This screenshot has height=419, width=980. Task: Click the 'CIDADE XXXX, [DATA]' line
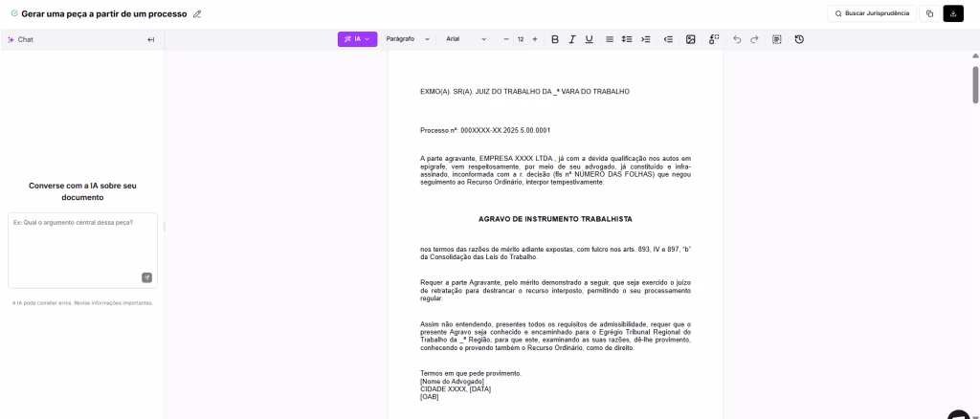456,389
